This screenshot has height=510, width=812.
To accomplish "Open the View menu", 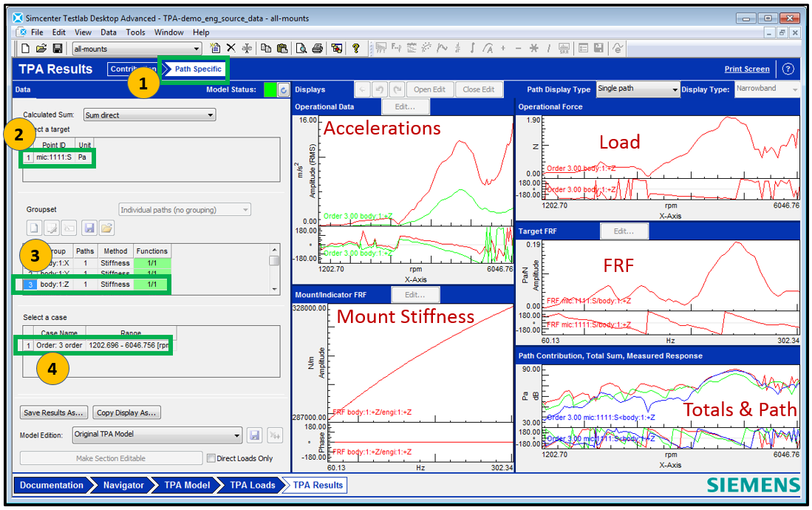I will tap(83, 32).
